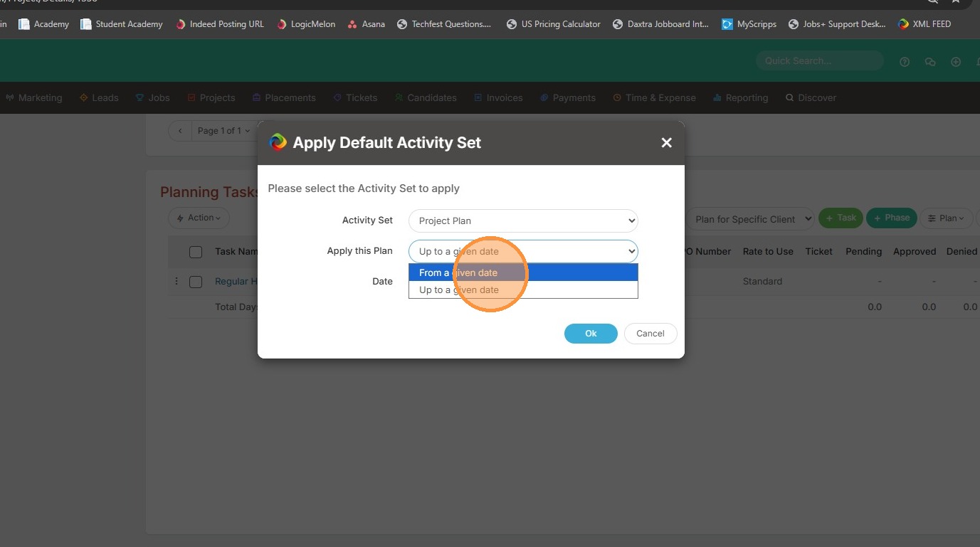Screen dimensions: 980x547
Task: Go to the Placements menu
Action: coord(283,98)
